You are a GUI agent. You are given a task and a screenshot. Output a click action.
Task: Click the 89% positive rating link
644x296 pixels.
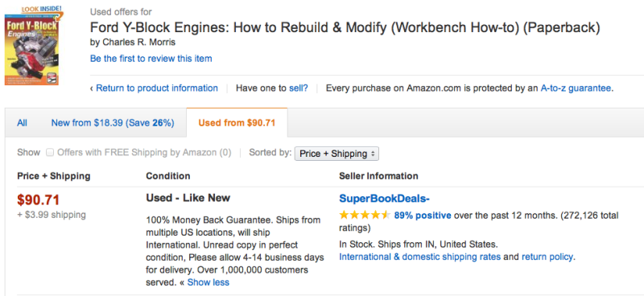[423, 215]
